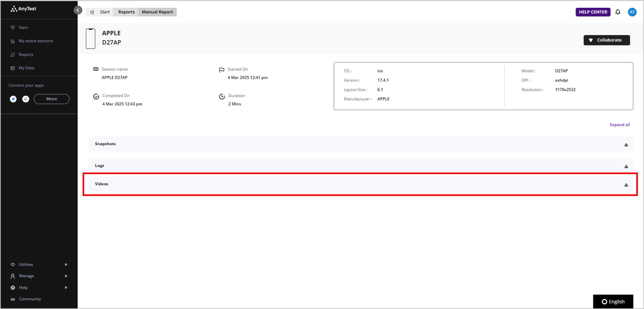Click the version value 17.4.1
644x309 pixels.
(x=383, y=80)
